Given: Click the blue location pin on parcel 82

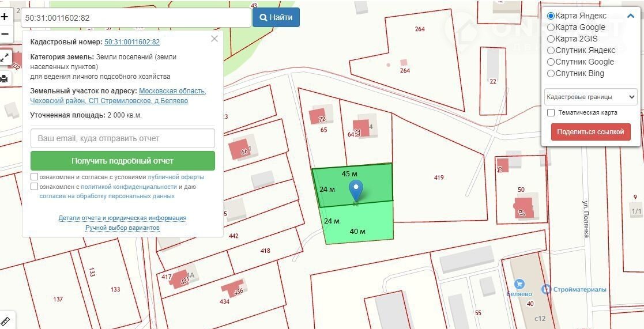Looking at the screenshot, I should click(356, 189).
